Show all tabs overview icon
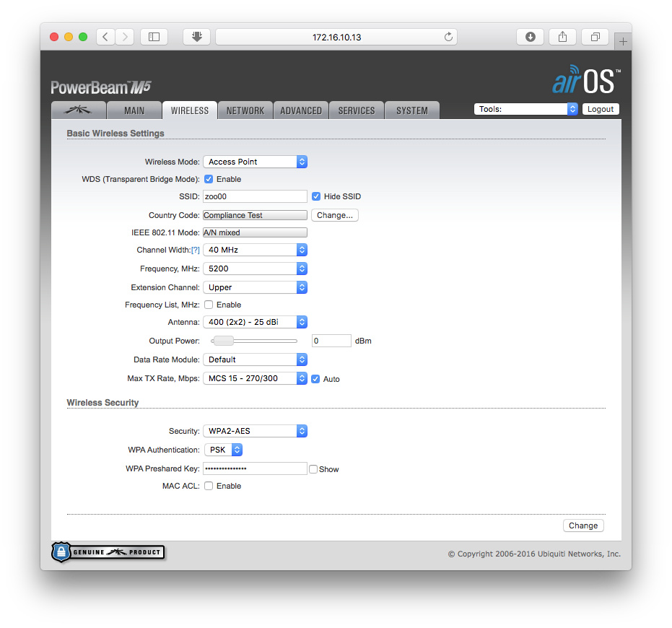Screen dimensions: 672x628 point(595,37)
